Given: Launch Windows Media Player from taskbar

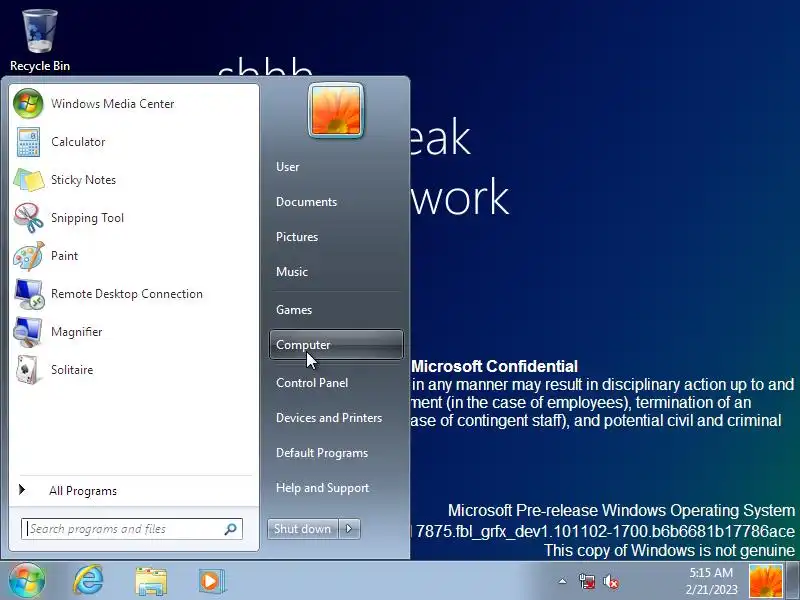Looking at the screenshot, I should point(211,581).
